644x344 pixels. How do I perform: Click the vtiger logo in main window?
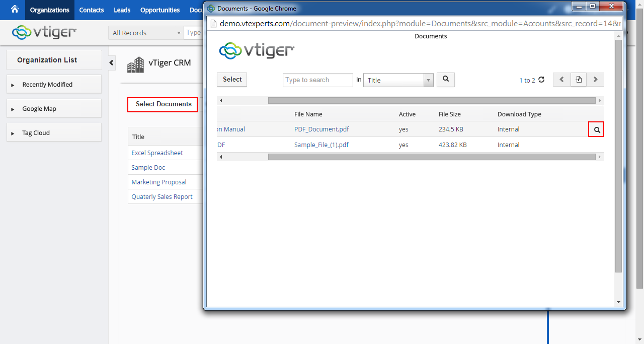44,32
